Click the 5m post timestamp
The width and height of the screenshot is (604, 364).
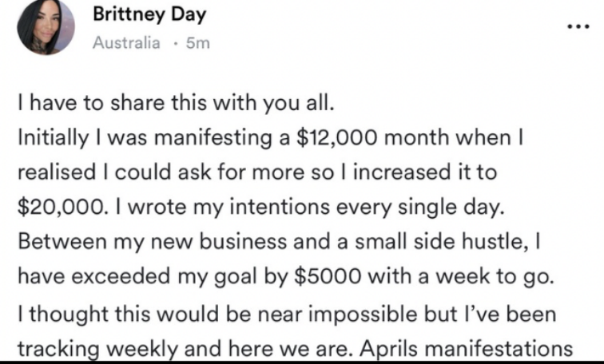(x=197, y=43)
